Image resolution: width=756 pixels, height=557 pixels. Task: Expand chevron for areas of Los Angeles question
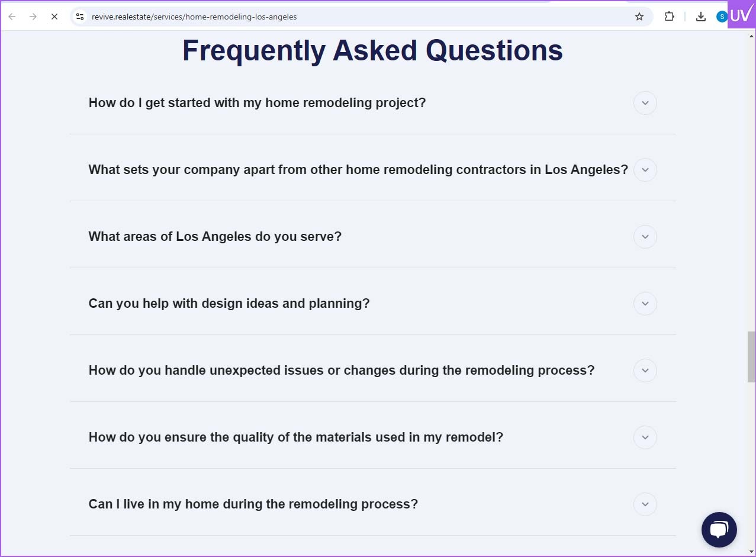[x=645, y=237]
